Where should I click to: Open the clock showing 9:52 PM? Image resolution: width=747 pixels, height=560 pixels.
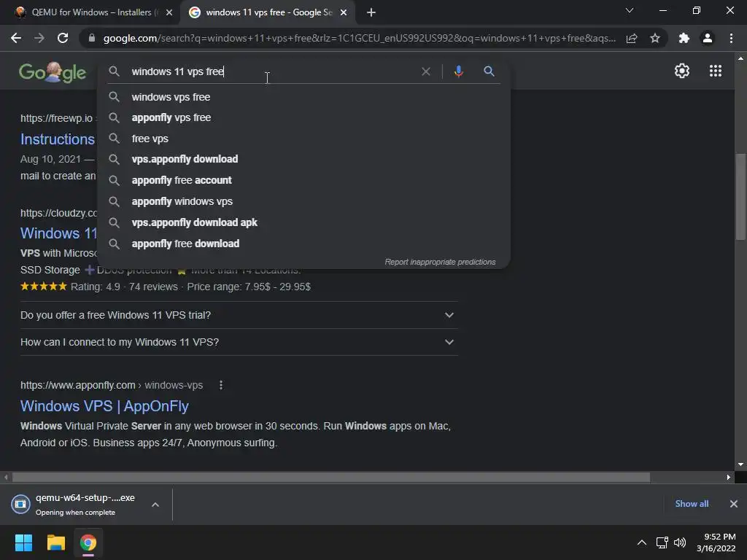pos(716,542)
